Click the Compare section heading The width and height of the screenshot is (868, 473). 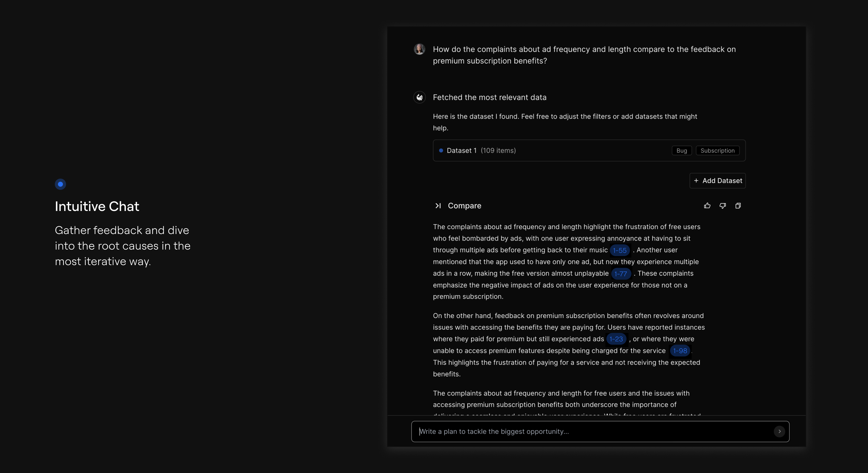coord(464,206)
